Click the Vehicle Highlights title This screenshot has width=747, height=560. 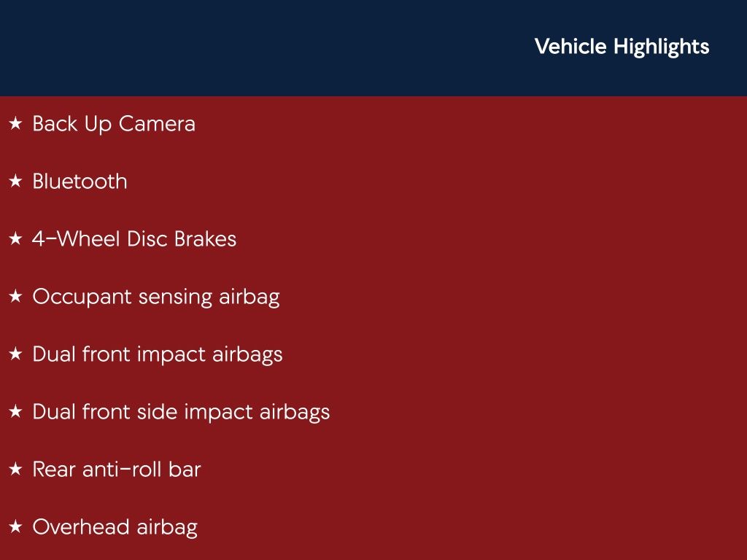tap(622, 47)
